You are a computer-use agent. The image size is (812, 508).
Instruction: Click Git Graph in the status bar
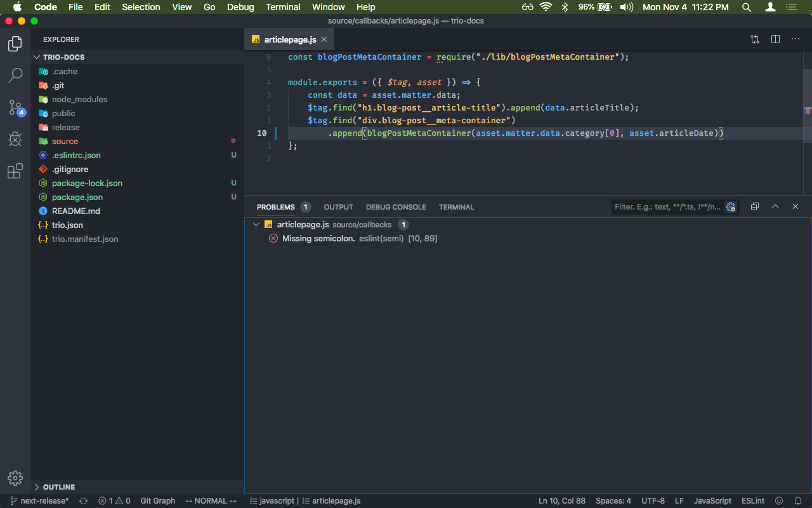click(x=157, y=501)
